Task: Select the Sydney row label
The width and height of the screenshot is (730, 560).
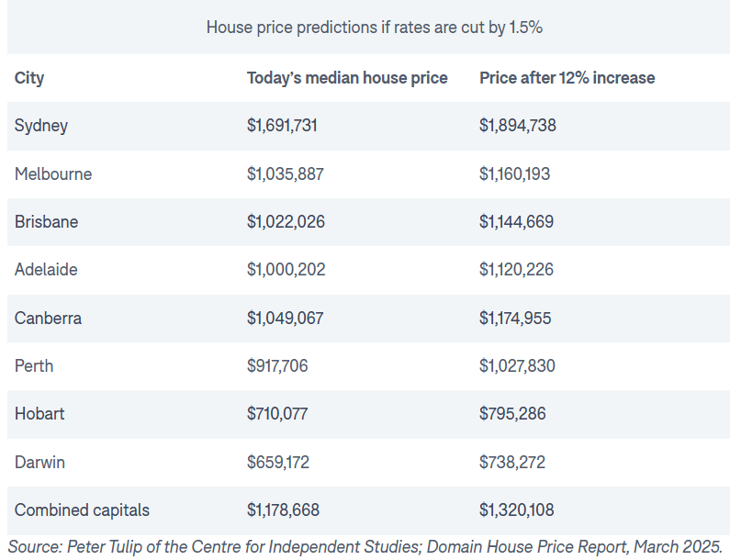Action: pos(41,126)
